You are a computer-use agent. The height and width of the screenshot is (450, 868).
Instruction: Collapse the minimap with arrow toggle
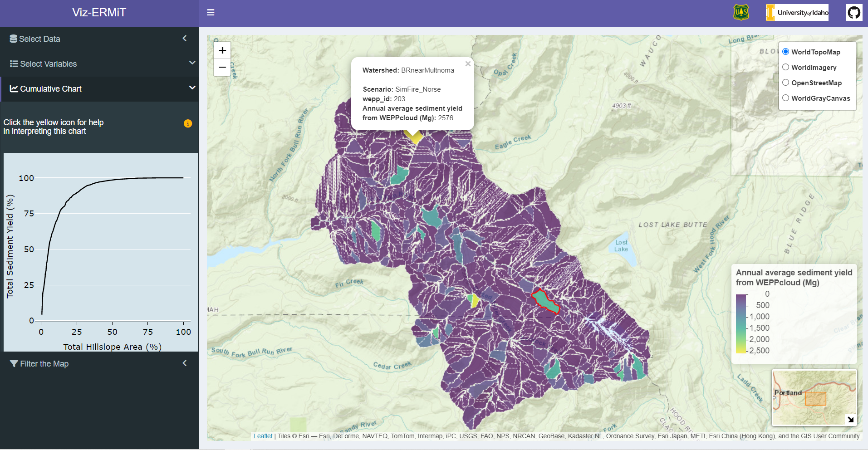[851, 420]
